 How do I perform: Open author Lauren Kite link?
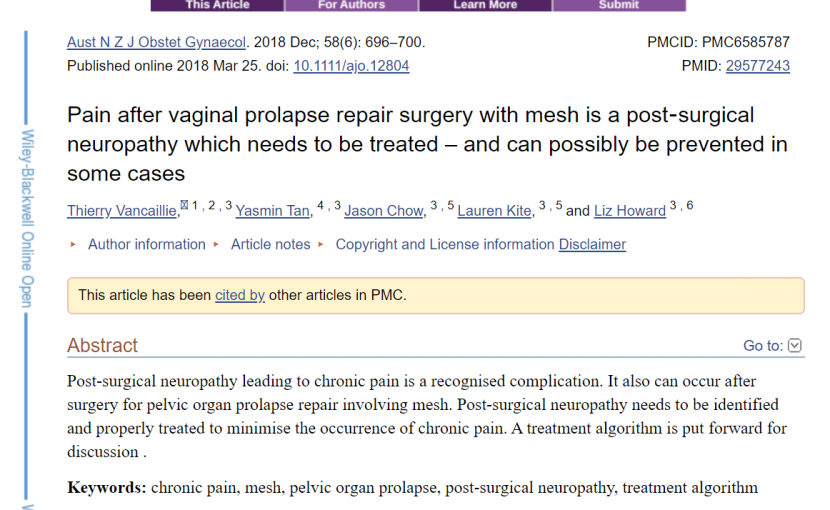pyautogui.click(x=494, y=211)
